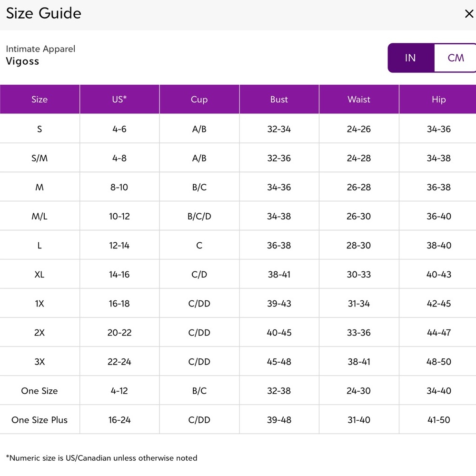Select the S/M size row label
476x476 pixels.
(x=40, y=158)
